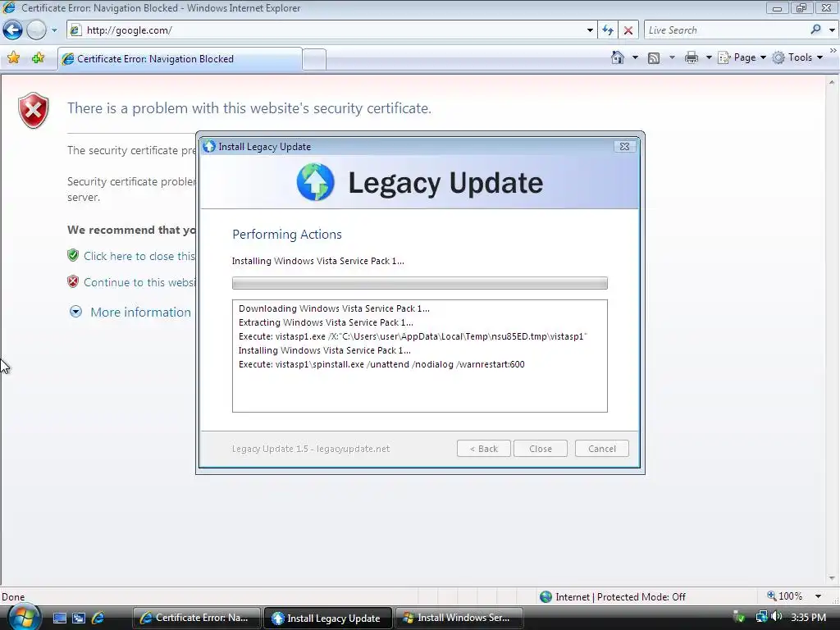
Task: Click the Installing Service Pack progress bar
Action: pos(419,283)
